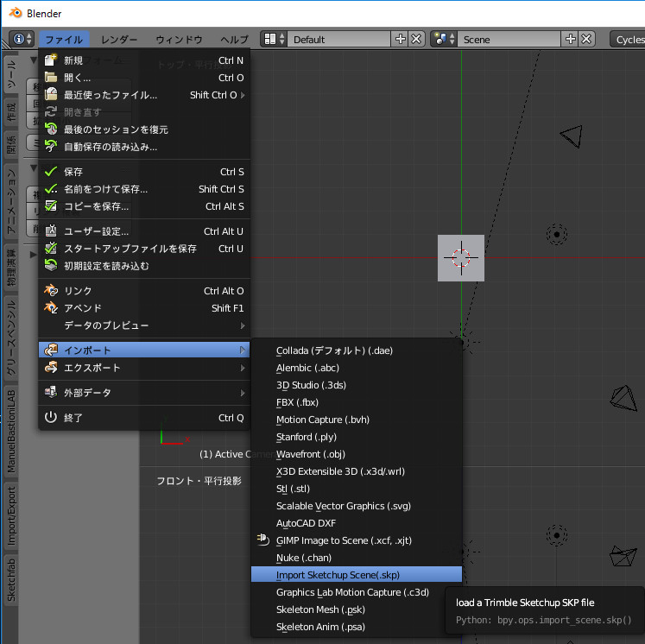Choose ユーザー設定 menu entry

(144, 231)
